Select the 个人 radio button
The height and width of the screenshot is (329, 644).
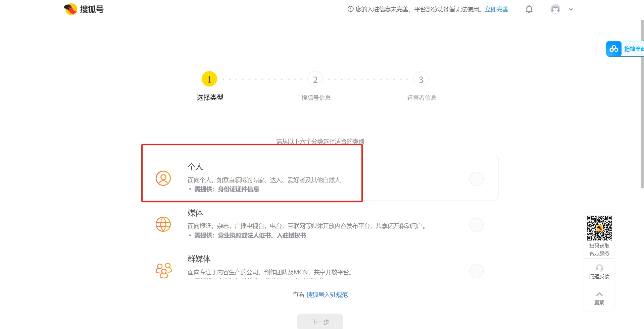pos(476,179)
